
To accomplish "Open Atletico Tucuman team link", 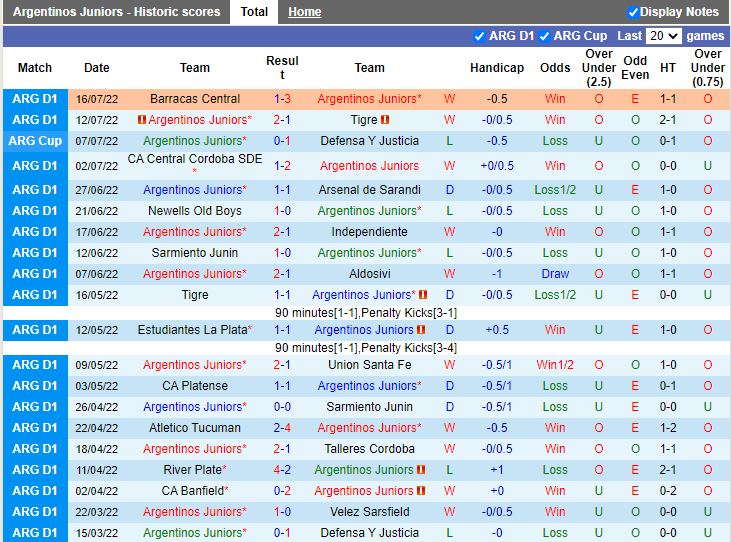I will pyautogui.click(x=195, y=428).
